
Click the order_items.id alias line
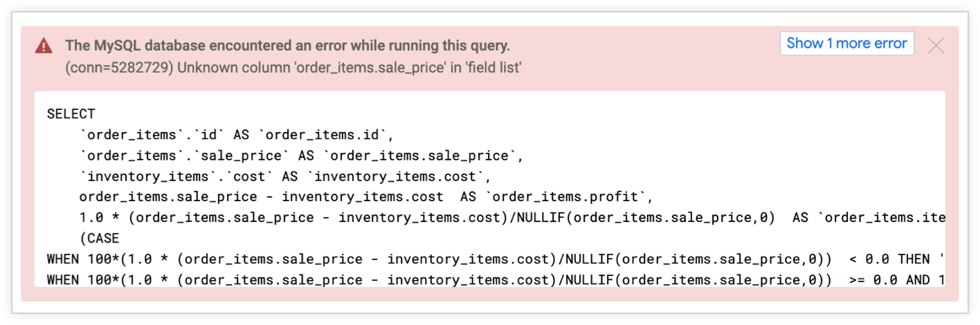235,134
